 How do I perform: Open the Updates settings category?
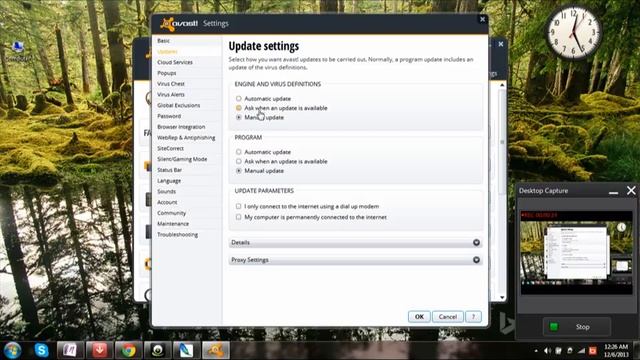pos(167,51)
